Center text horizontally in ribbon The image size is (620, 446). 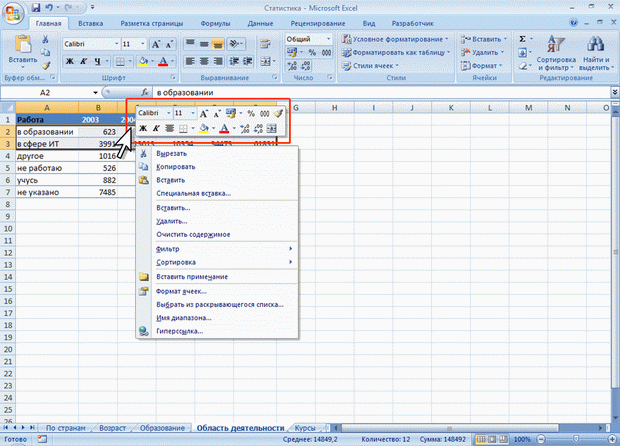pyautogui.click(x=204, y=61)
